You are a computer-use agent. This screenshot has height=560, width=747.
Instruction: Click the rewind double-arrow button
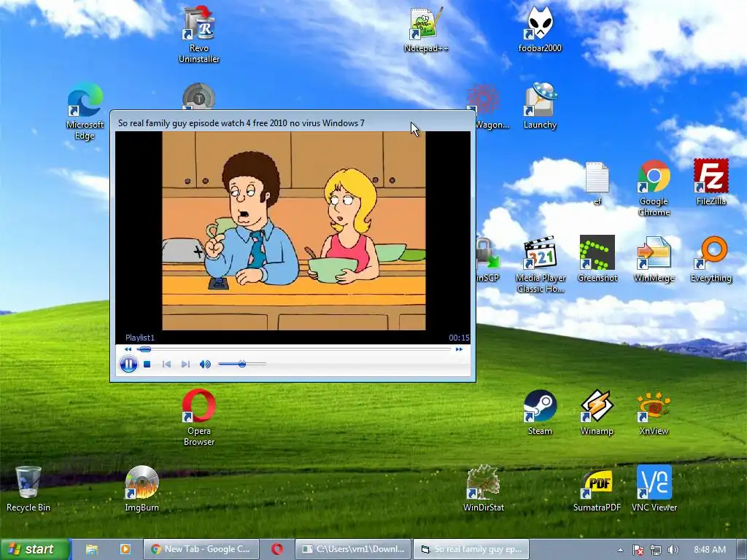pyautogui.click(x=128, y=349)
